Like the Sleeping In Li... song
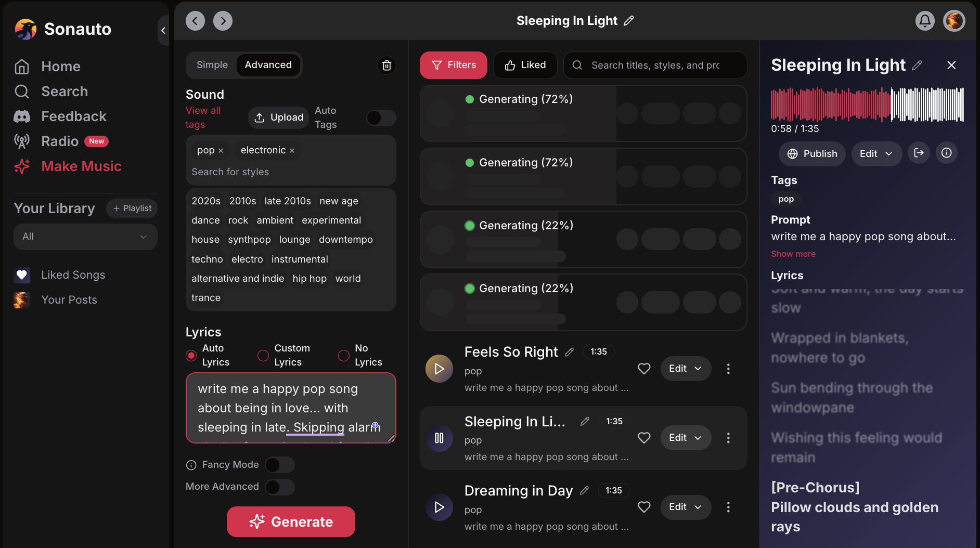The width and height of the screenshot is (980, 548). 644,438
